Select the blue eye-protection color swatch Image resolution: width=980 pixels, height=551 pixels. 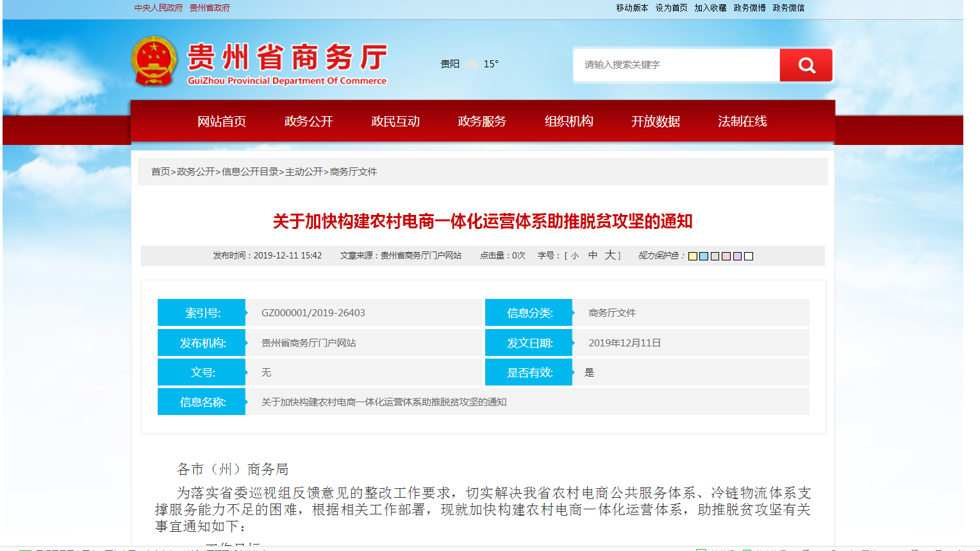[x=704, y=257]
